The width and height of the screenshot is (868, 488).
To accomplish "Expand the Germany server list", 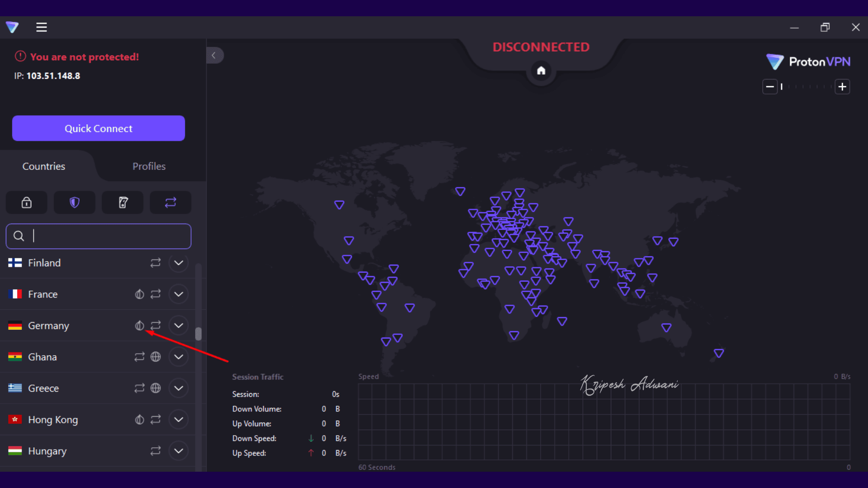I will [x=179, y=325].
